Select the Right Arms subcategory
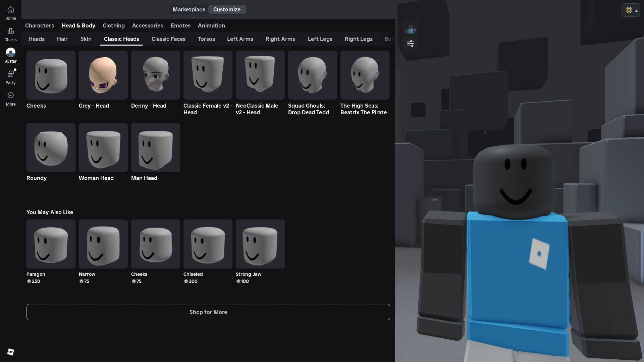The image size is (644, 362). click(280, 39)
